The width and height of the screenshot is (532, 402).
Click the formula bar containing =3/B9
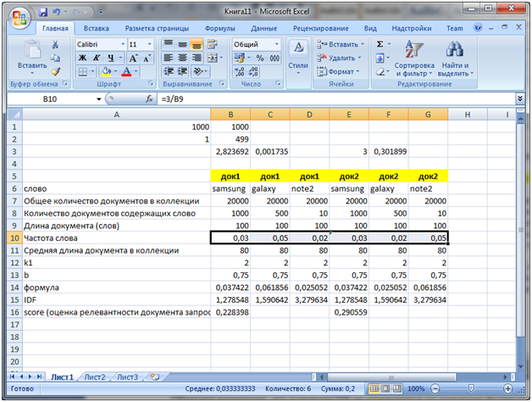(336, 99)
